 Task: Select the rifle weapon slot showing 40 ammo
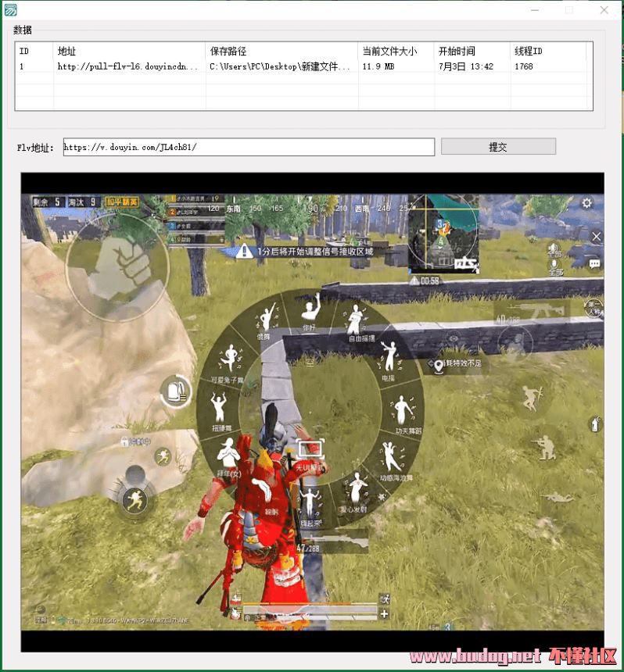[532, 312]
